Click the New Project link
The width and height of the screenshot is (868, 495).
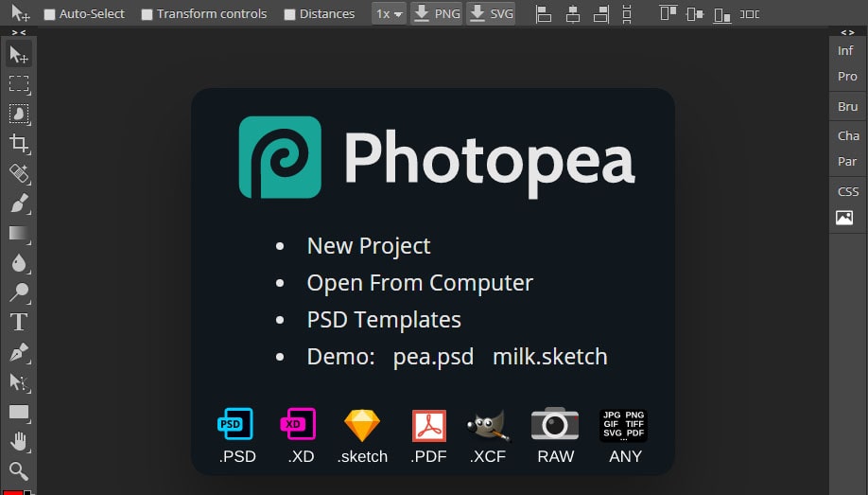369,246
